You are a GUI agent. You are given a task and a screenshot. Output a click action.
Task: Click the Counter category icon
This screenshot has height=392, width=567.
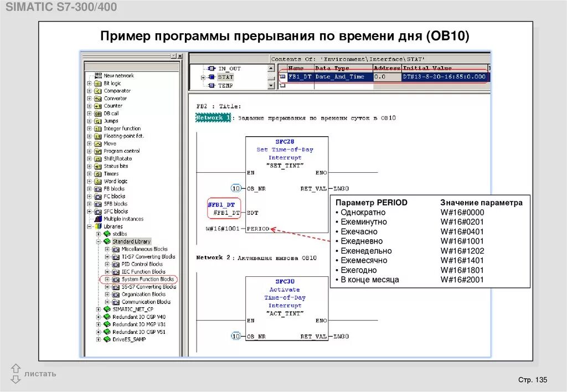pyautogui.click(x=97, y=106)
